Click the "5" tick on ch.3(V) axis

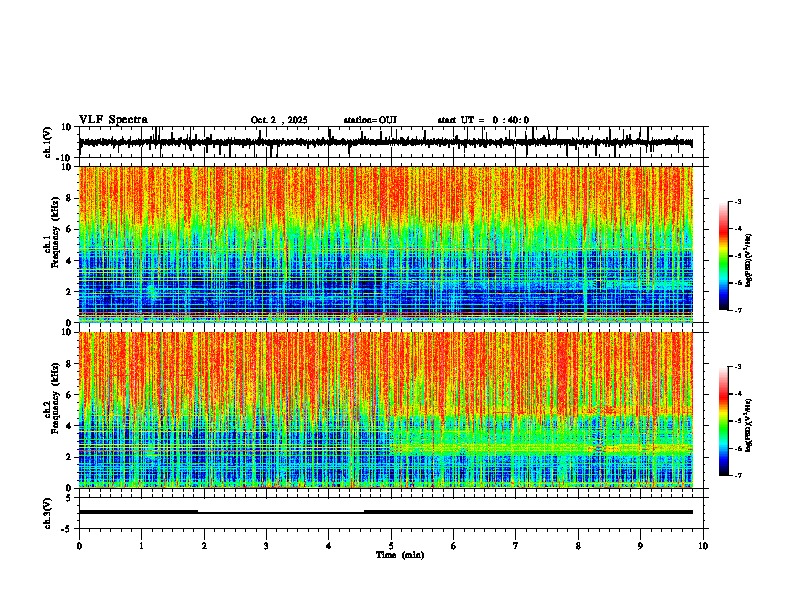[69, 498]
